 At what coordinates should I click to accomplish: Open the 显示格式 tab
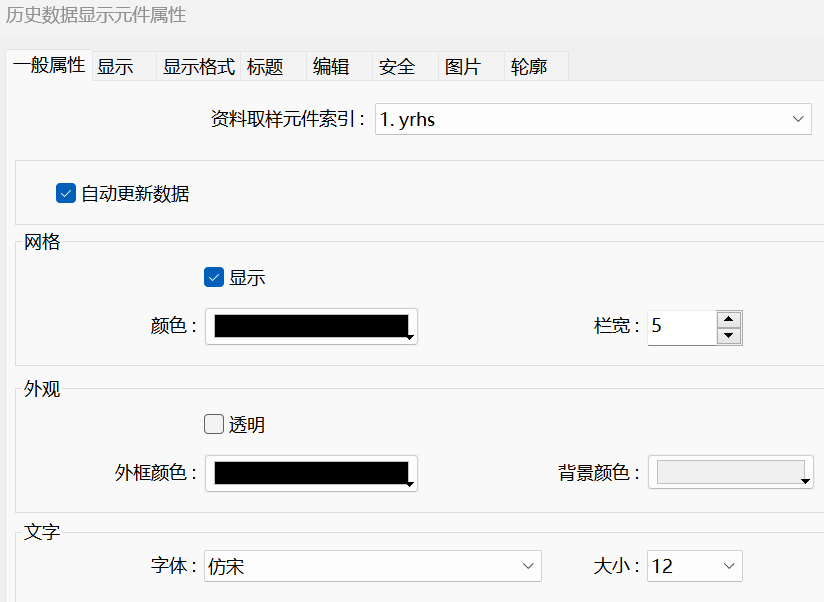pyautogui.click(x=199, y=67)
